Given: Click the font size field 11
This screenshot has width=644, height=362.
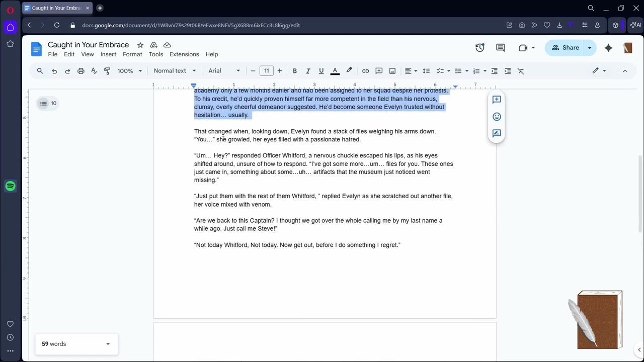Looking at the screenshot, I should [267, 71].
